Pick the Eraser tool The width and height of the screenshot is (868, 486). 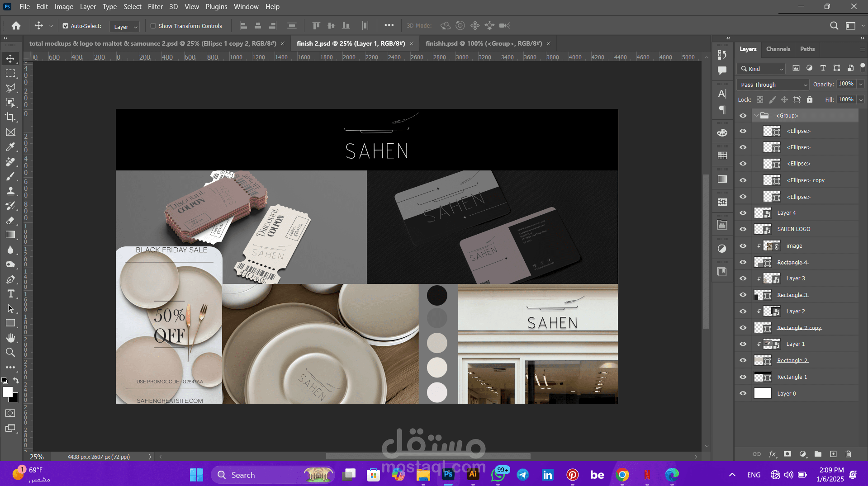point(10,221)
